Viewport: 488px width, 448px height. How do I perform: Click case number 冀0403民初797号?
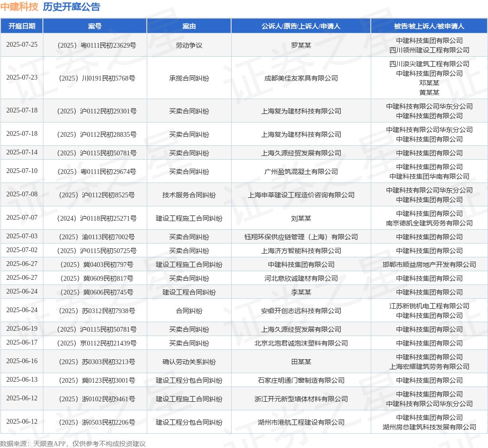97,265
